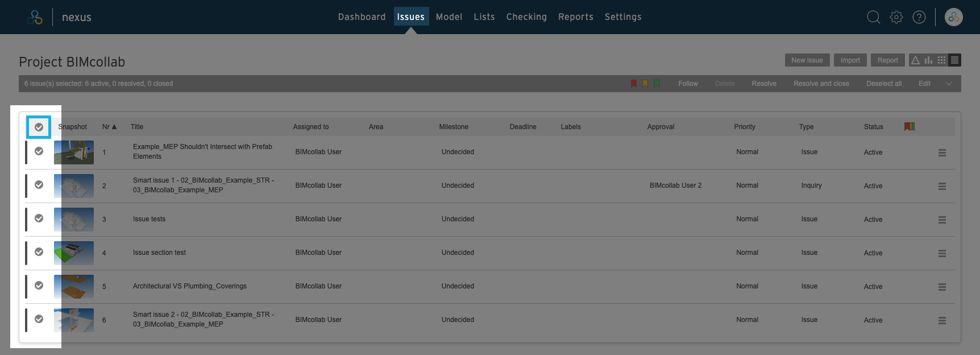
Task: Sort by the Title column header
Action: click(x=137, y=127)
